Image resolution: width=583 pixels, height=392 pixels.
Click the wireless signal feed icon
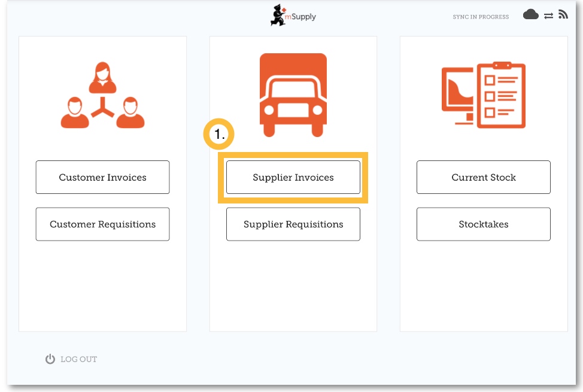click(563, 15)
